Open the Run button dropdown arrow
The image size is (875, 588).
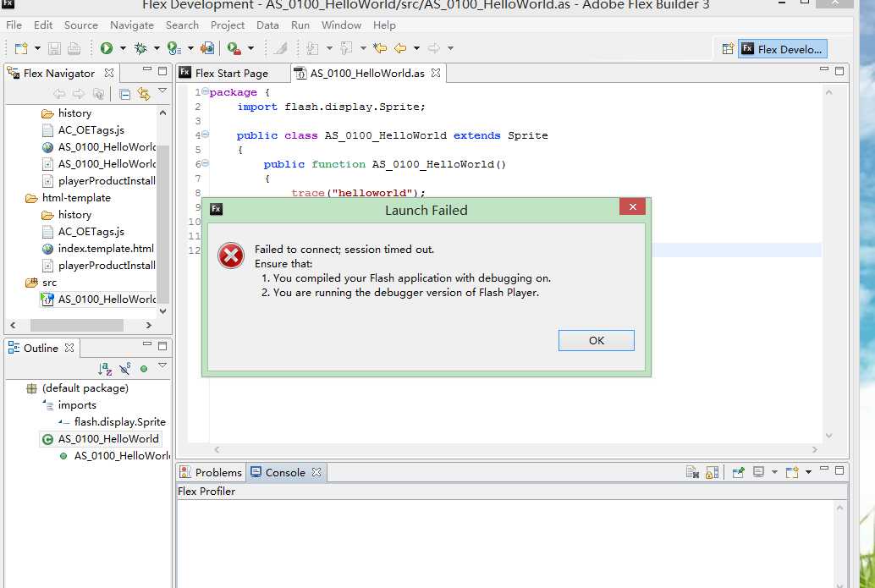(123, 48)
